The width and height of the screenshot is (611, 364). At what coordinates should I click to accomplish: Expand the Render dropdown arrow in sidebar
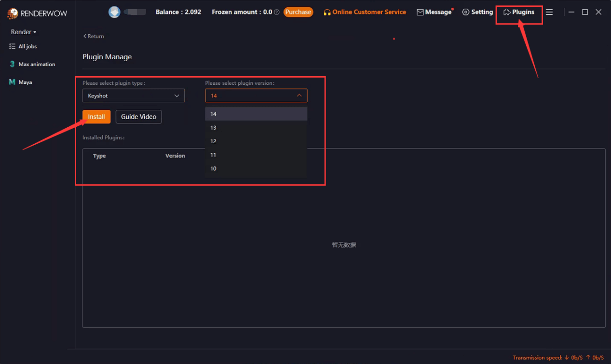click(33, 32)
